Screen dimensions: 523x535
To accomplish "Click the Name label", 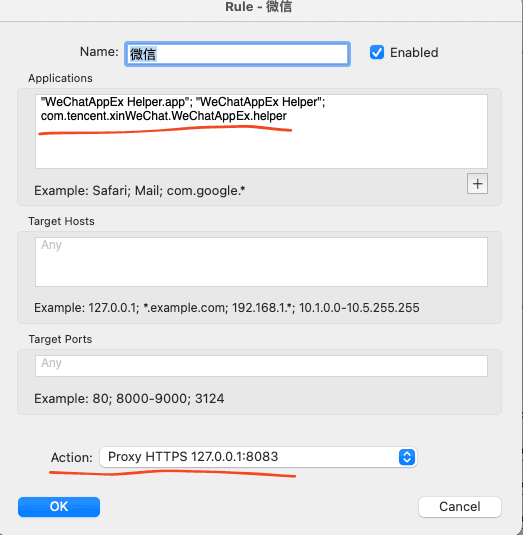I will (99, 52).
